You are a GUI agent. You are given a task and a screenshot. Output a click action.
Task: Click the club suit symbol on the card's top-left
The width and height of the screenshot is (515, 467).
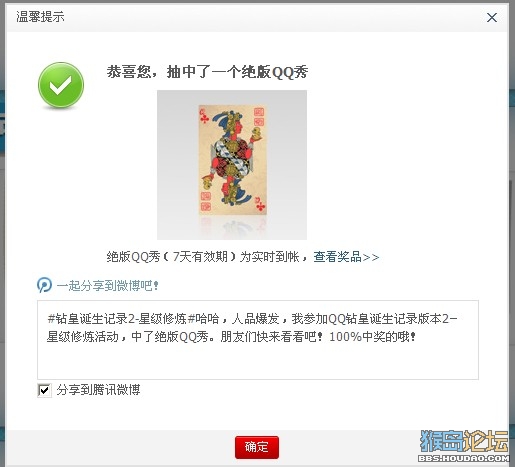[x=204, y=116]
